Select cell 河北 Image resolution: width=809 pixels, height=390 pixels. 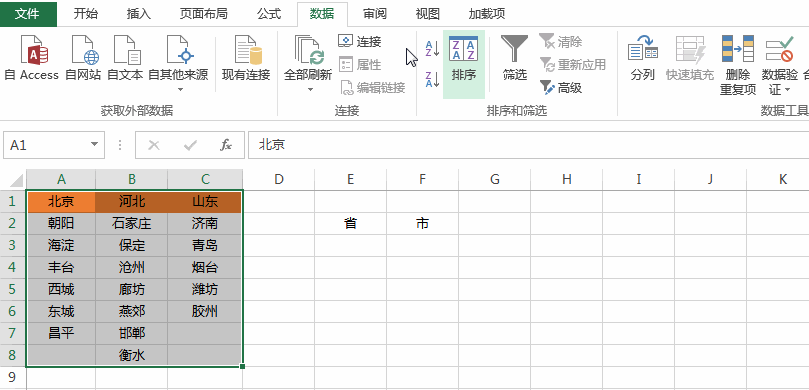click(132, 201)
